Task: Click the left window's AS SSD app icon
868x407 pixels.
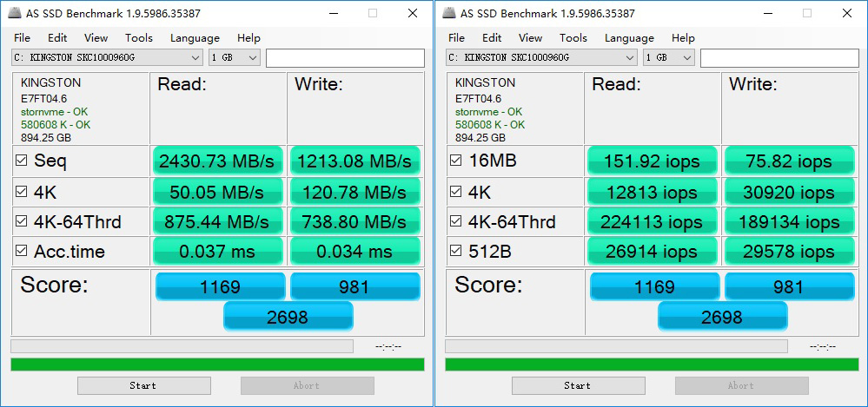Action: (x=15, y=14)
